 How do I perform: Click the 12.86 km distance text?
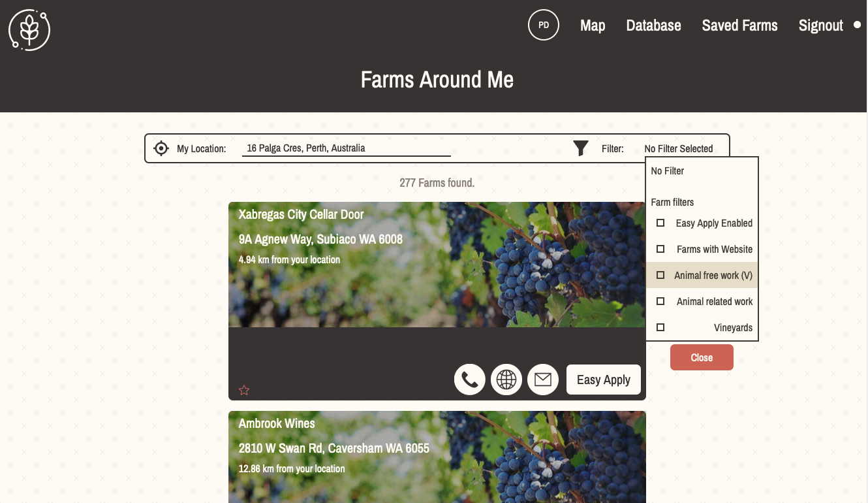(292, 468)
